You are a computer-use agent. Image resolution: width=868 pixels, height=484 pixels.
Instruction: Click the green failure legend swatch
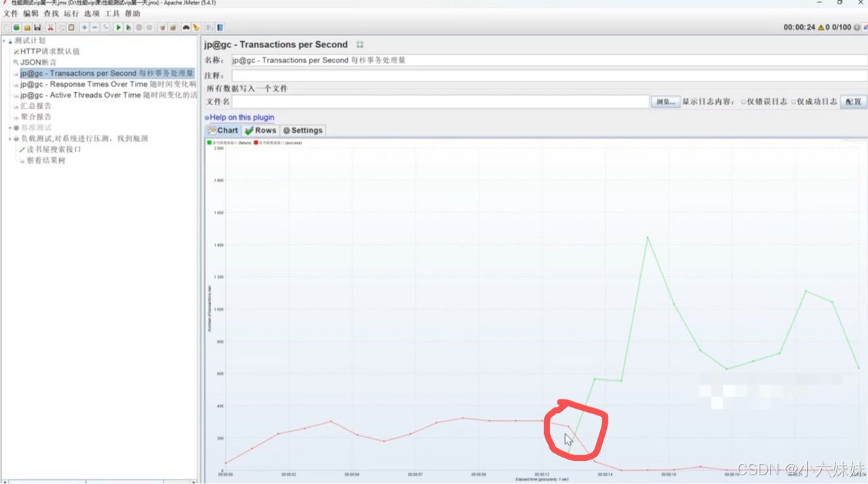(210, 143)
